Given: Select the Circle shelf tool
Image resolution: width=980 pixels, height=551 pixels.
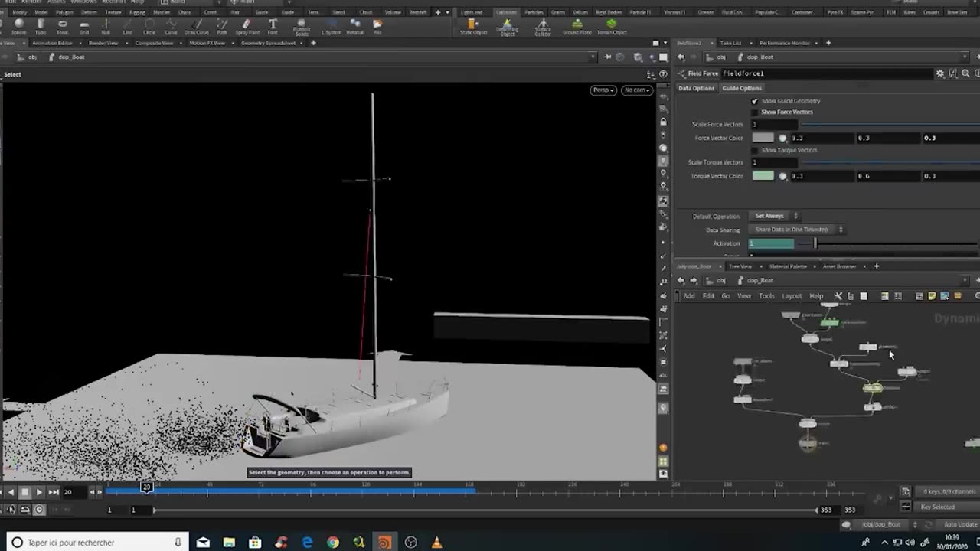Looking at the screenshot, I should pyautogui.click(x=149, y=27).
